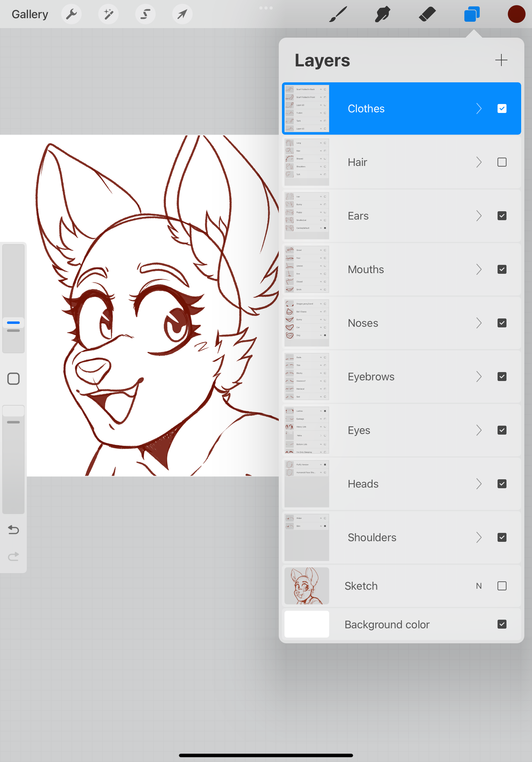Select the Smudge tool
Viewport: 532px width, 762px height.
tap(382, 14)
